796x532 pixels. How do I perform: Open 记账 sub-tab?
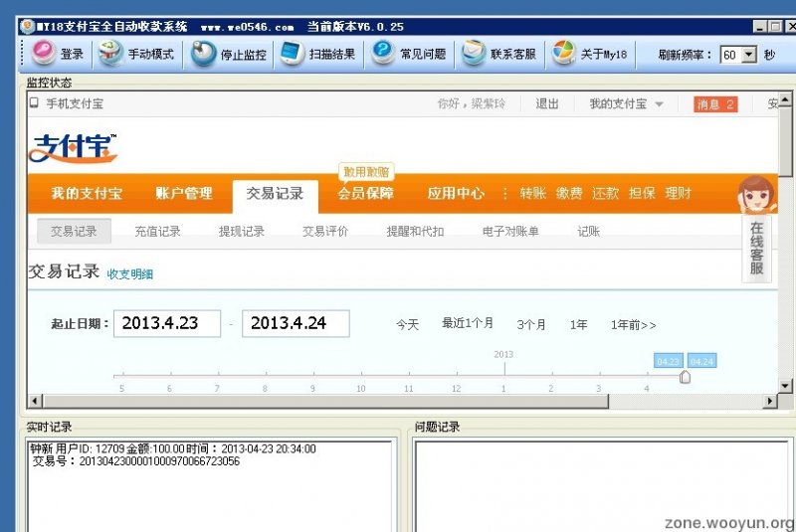(x=589, y=232)
